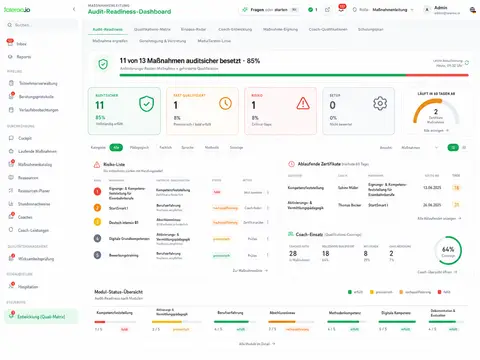The height and width of the screenshot is (360, 480).
Task: Click the Kompetenzfeststellung module progress bar
Action: coord(115,322)
